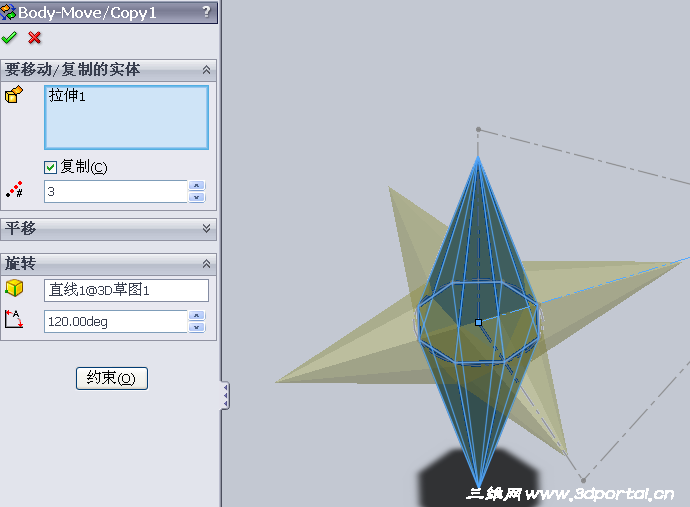Confirm with the green checkmark OK icon

(x=9, y=38)
